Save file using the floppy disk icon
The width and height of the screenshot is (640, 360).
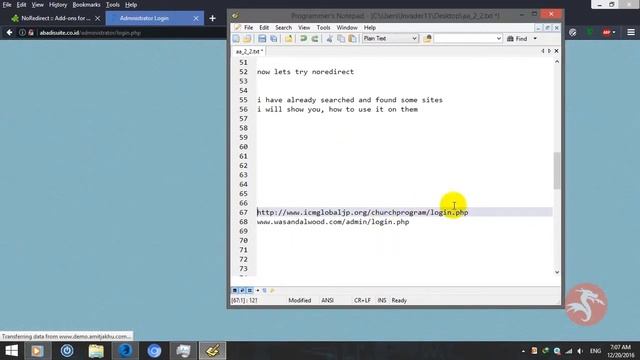[x=262, y=38]
